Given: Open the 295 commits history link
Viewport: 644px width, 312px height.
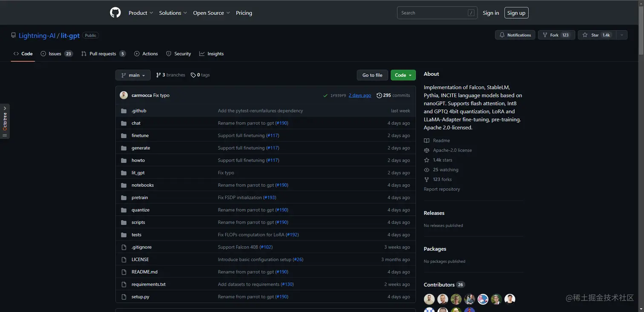Looking at the screenshot, I should [393, 95].
